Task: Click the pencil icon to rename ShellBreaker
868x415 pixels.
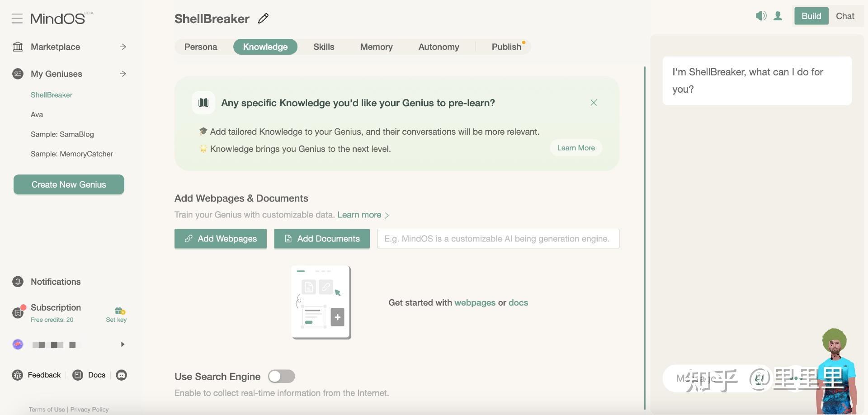Action: 263,19
